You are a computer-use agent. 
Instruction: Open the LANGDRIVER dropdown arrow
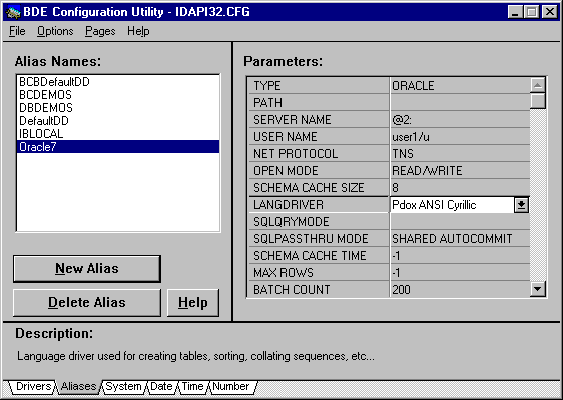pos(521,205)
